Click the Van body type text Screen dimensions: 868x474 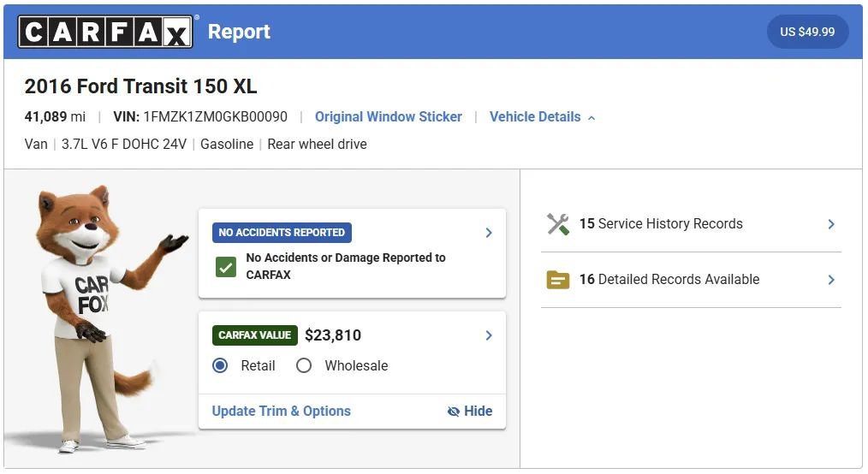point(36,145)
